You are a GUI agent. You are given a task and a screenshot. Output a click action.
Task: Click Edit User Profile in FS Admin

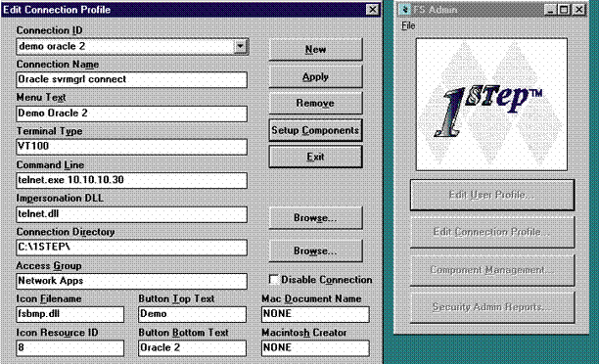coord(492,195)
